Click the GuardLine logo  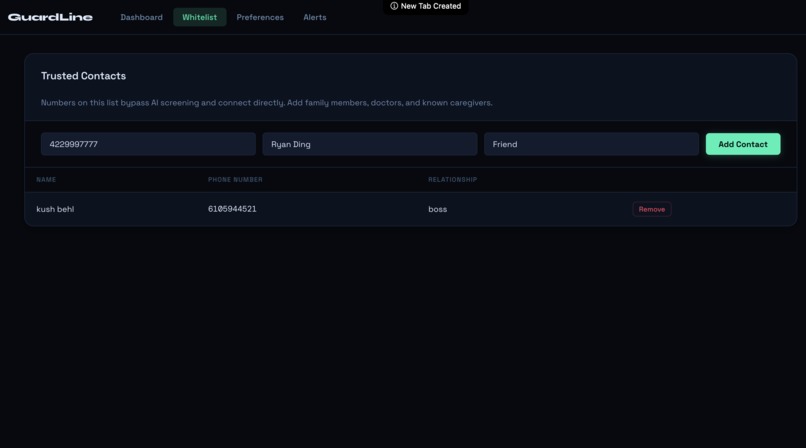[50, 17]
